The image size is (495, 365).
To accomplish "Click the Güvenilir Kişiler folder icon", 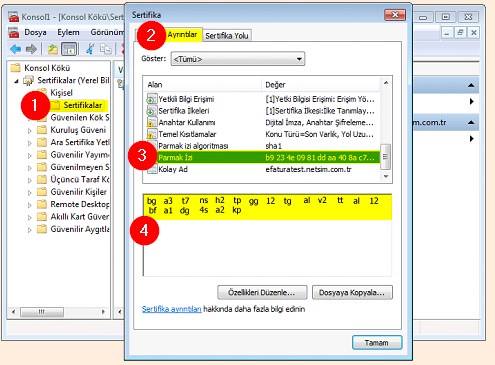I will [x=42, y=192].
